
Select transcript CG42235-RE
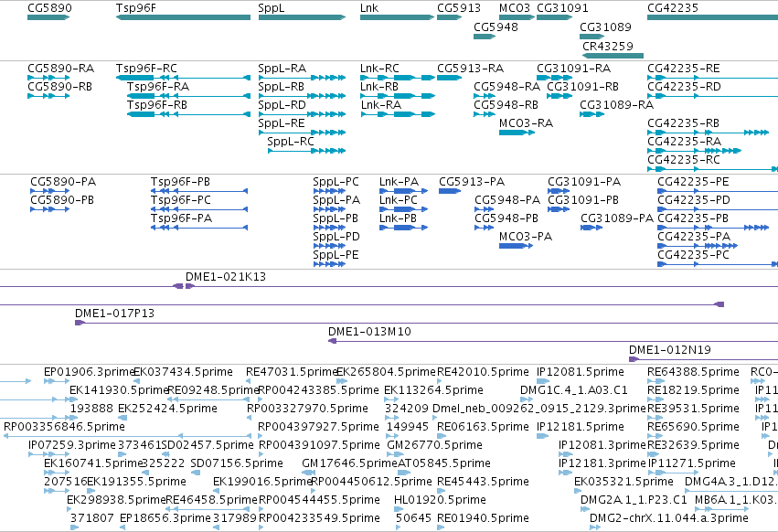pyautogui.click(x=712, y=78)
